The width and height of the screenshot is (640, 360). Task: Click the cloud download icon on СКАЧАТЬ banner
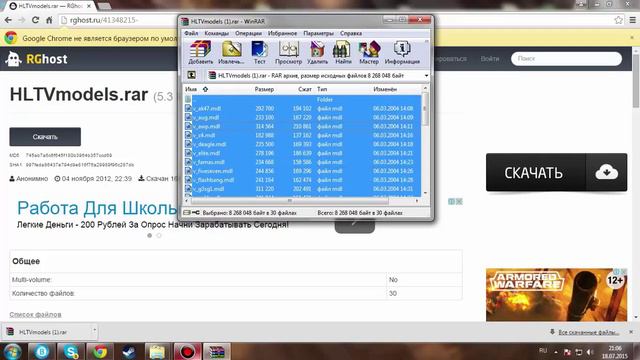607,172
